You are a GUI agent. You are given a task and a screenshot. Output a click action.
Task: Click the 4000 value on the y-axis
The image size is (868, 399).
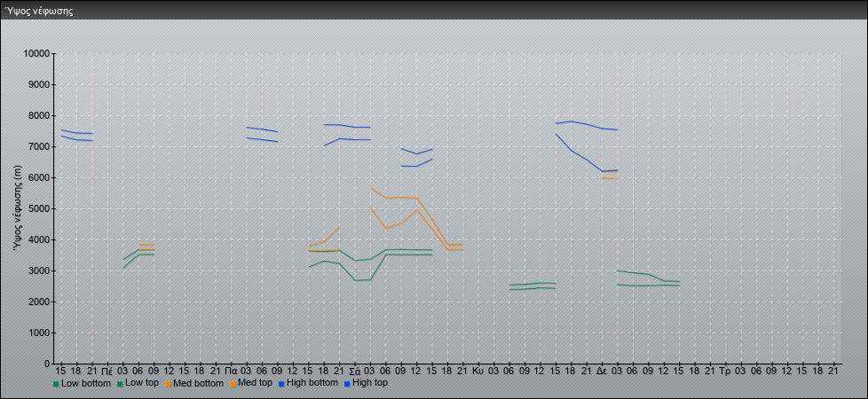coord(39,239)
